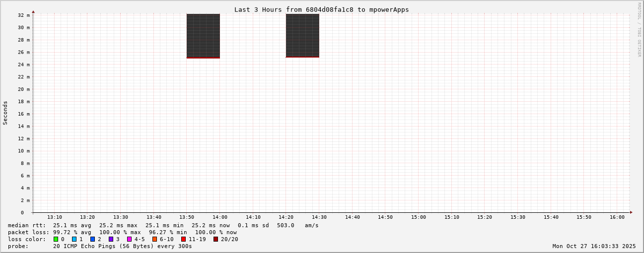Click the timestamp 'Mon Oct 27 16:03:33 2025'
This screenshot has height=253, width=644.
click(594, 246)
